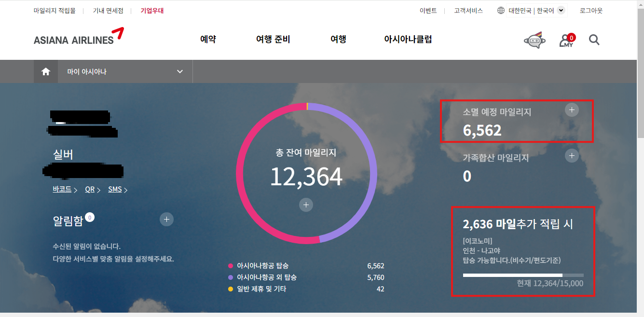Click the total mileage 12,364 value
Image resolution: width=644 pixels, height=317 pixels.
pyautogui.click(x=306, y=177)
